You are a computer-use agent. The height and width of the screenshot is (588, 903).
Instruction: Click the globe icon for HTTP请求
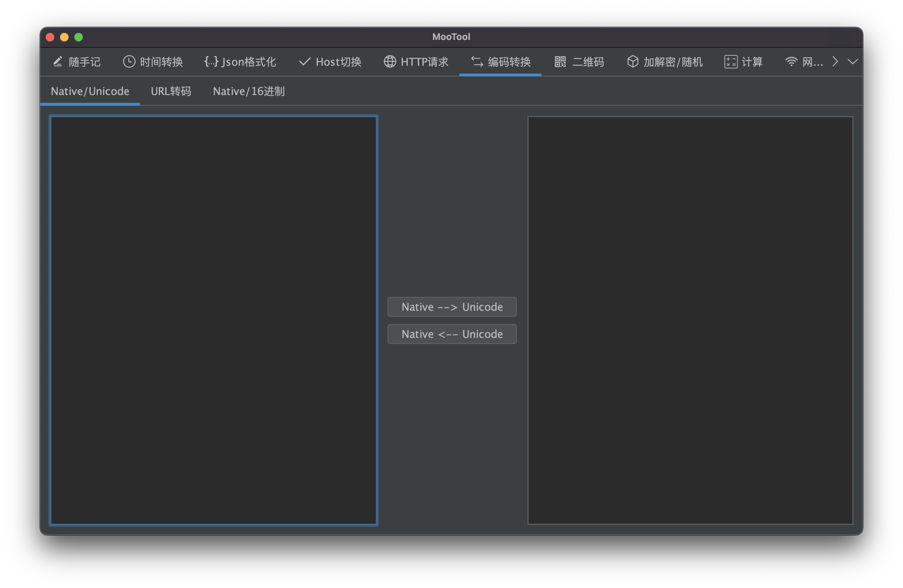(390, 61)
